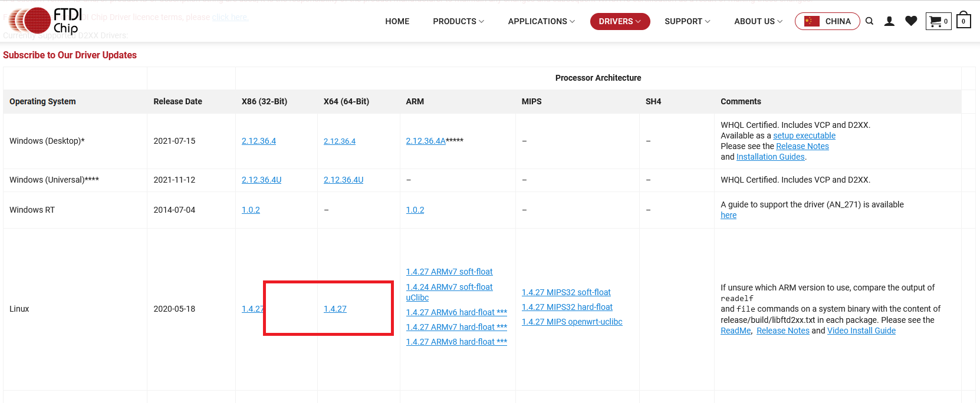
Task: Open Subscribe to Our Driver Updates
Action: click(70, 55)
